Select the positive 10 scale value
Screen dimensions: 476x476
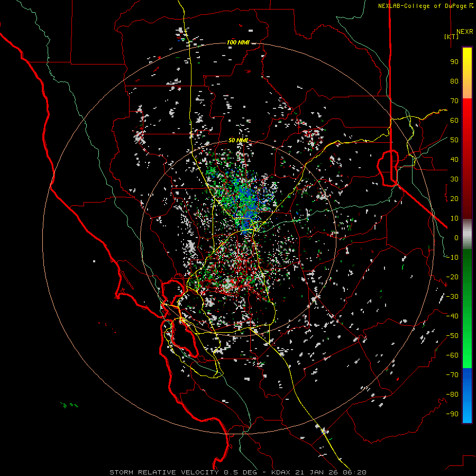tap(454, 218)
